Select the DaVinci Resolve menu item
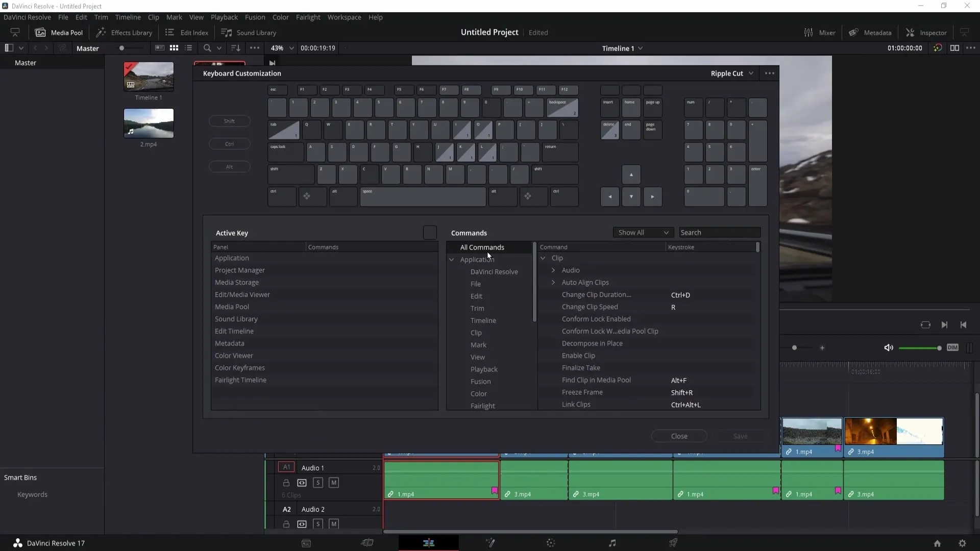Viewport: 980px width, 551px height. (494, 271)
